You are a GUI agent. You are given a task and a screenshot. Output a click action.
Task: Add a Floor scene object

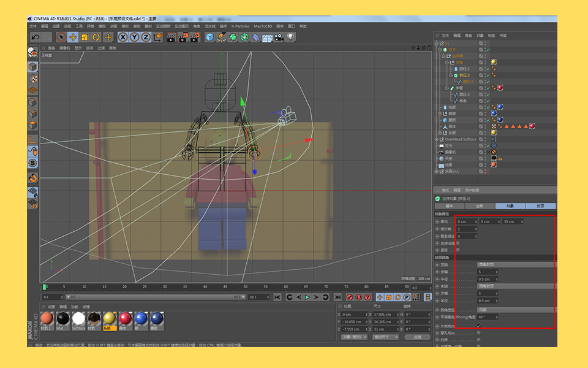pos(268,37)
